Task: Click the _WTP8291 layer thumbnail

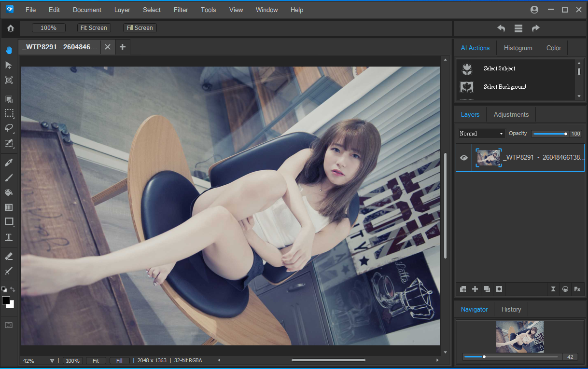Action: 489,158
